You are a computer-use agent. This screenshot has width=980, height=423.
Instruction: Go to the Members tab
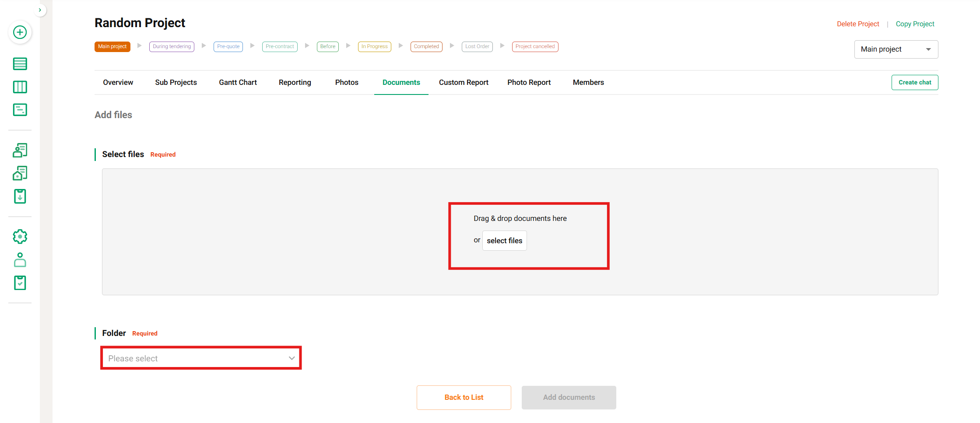[x=588, y=82]
